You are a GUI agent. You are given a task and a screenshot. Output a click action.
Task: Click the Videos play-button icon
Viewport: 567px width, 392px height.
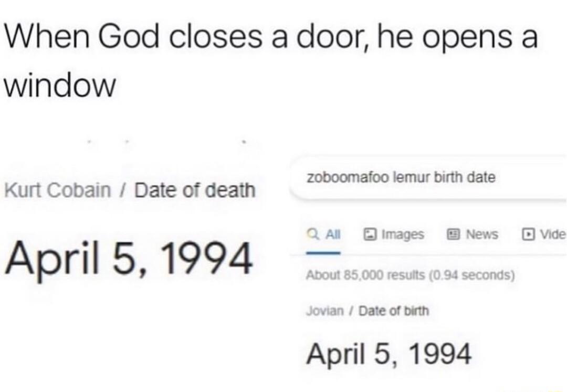pyautogui.click(x=530, y=235)
